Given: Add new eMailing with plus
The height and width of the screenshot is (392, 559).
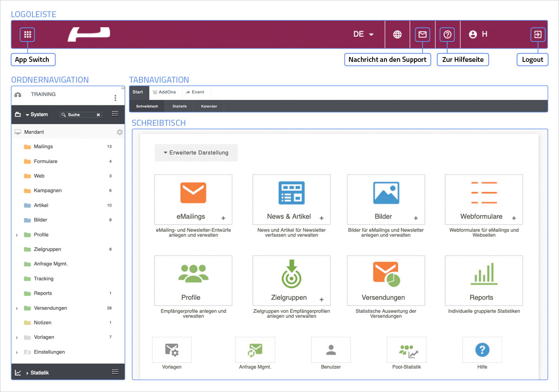Looking at the screenshot, I should click(223, 218).
